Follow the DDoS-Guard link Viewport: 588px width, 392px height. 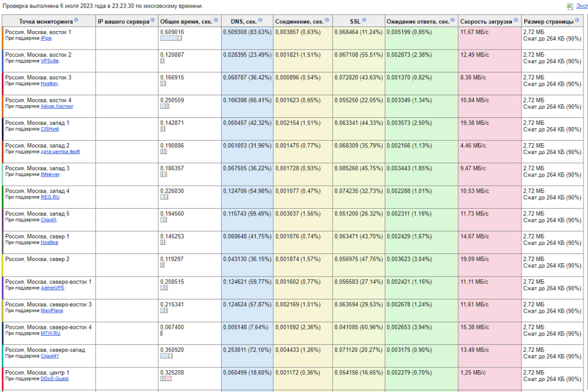click(x=55, y=379)
